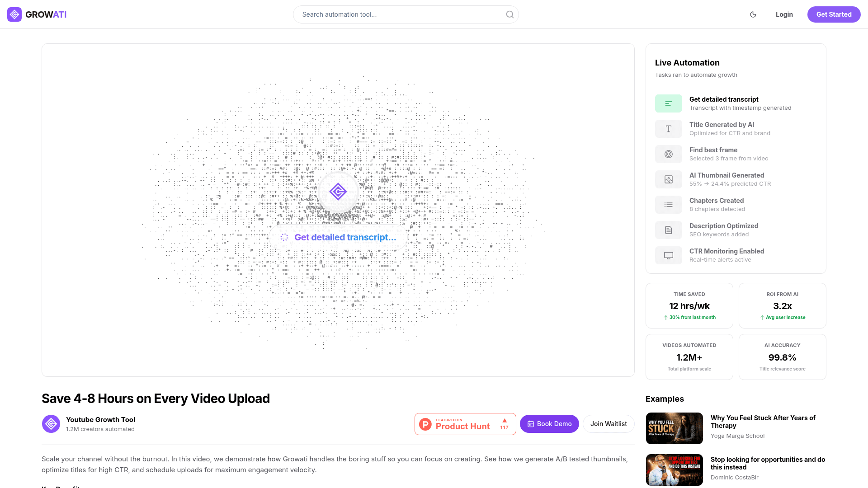The height and width of the screenshot is (488, 868).
Task: Click the Book Demo button
Action: (549, 424)
